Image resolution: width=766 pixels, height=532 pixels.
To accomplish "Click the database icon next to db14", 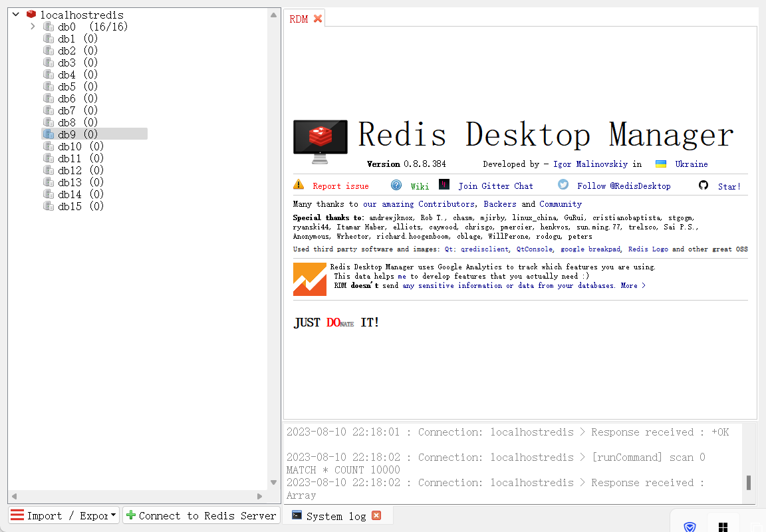I will [x=49, y=194].
